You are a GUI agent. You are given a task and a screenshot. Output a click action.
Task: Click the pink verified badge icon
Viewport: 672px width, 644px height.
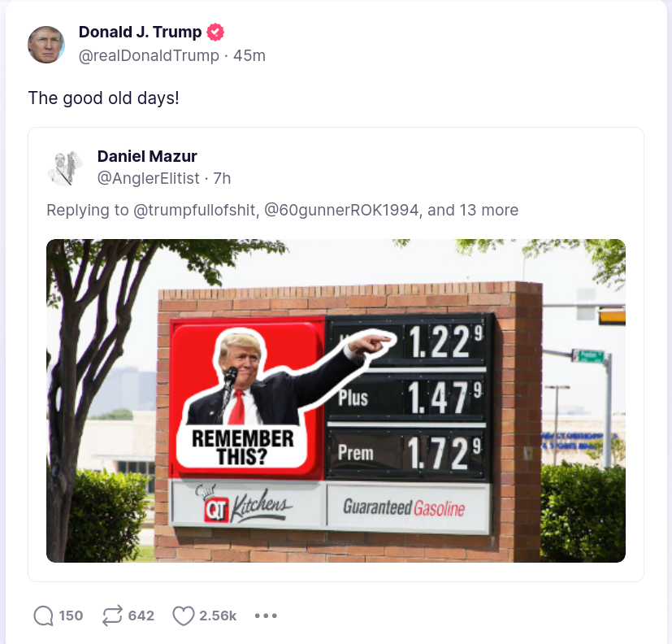click(x=215, y=33)
